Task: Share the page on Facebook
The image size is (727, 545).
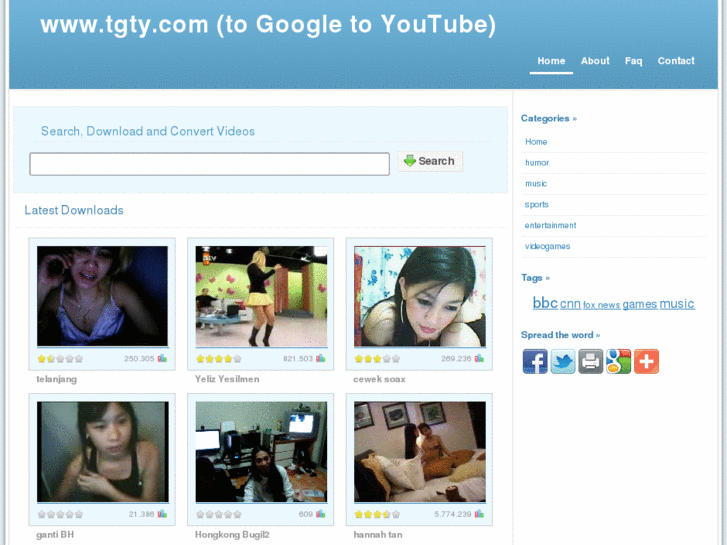Action: (535, 361)
